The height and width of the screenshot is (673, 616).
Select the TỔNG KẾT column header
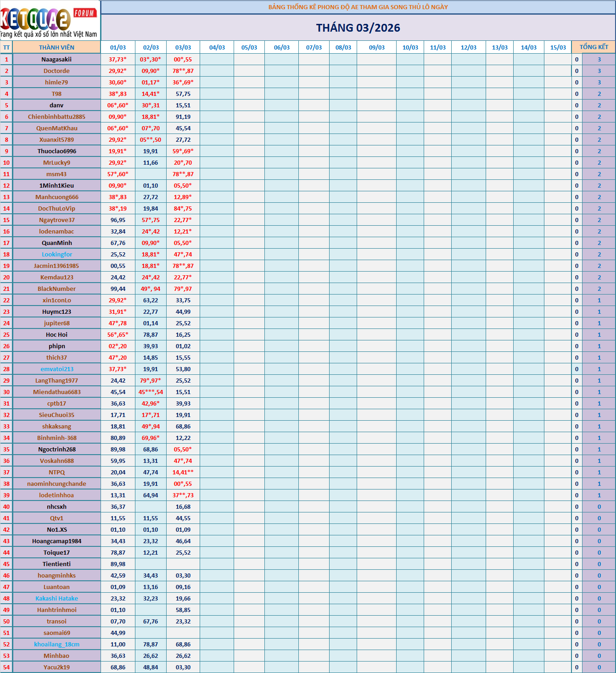(594, 47)
